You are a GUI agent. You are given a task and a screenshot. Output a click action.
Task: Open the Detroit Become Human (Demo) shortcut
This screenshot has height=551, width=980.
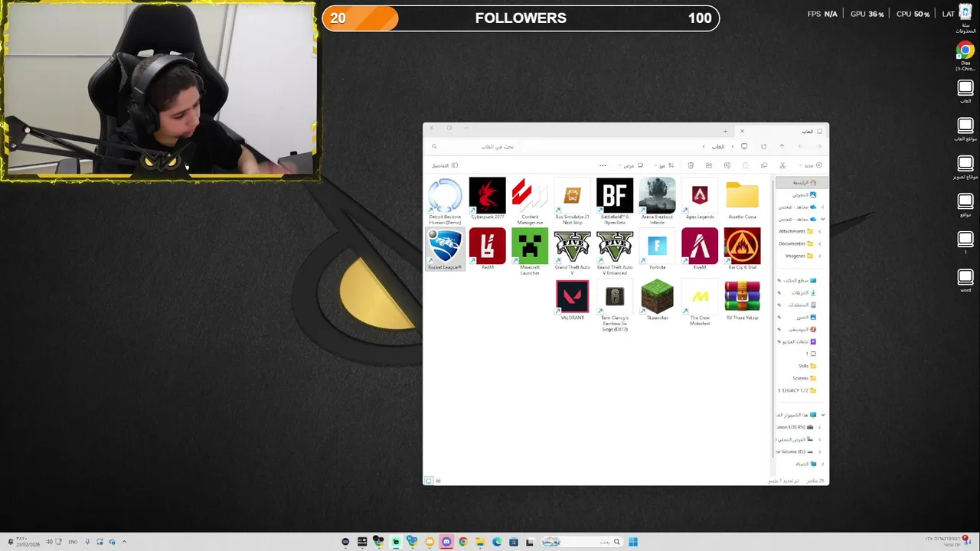[445, 201]
